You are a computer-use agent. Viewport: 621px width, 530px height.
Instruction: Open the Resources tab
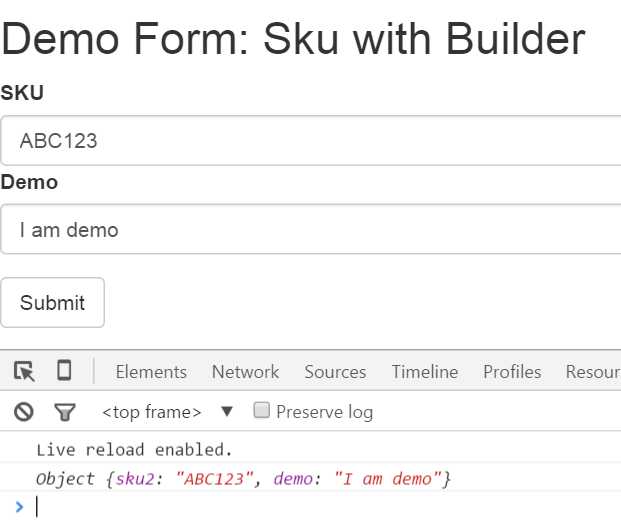tap(593, 372)
